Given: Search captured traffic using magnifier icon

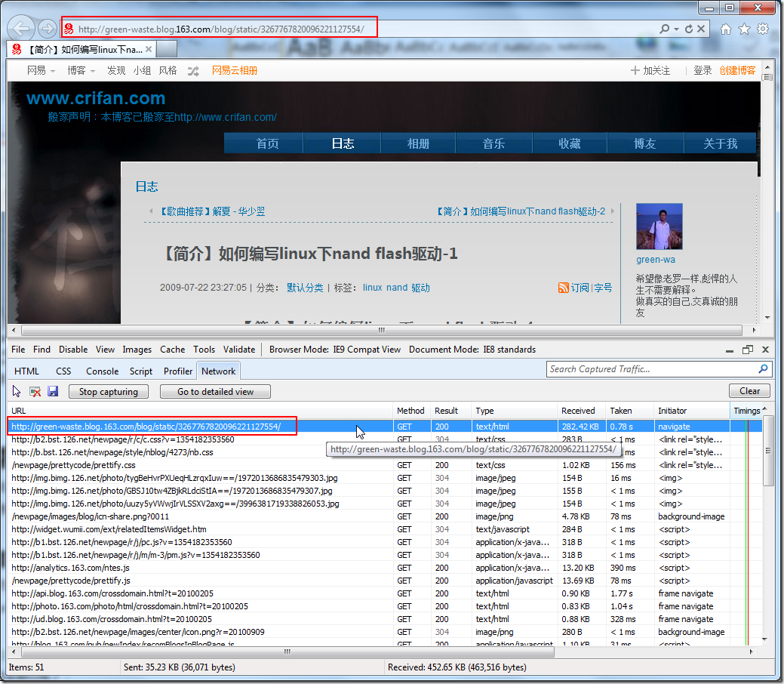Looking at the screenshot, I should click(763, 368).
